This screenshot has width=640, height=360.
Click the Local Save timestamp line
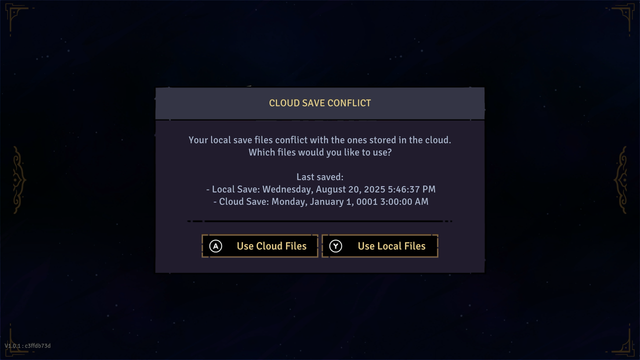click(321, 189)
